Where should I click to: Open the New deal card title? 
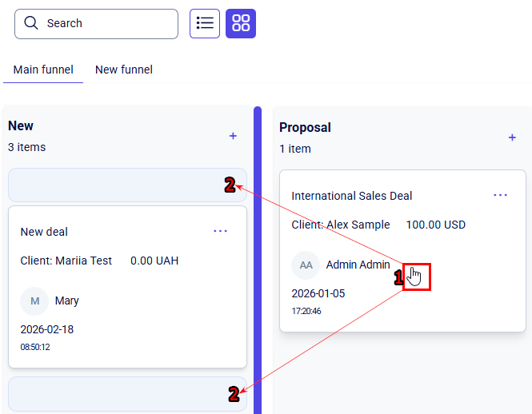(44, 232)
